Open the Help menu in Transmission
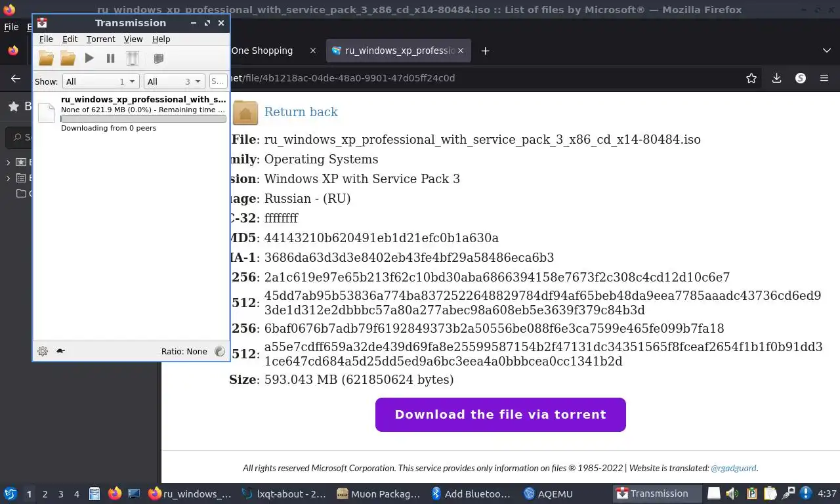Viewport: 840px width, 504px height. 161,39
